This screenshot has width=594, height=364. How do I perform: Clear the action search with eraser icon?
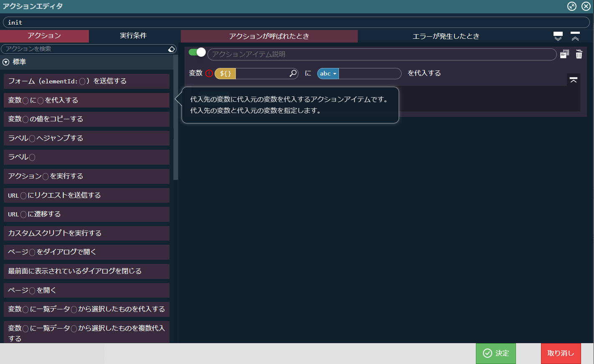pos(172,49)
